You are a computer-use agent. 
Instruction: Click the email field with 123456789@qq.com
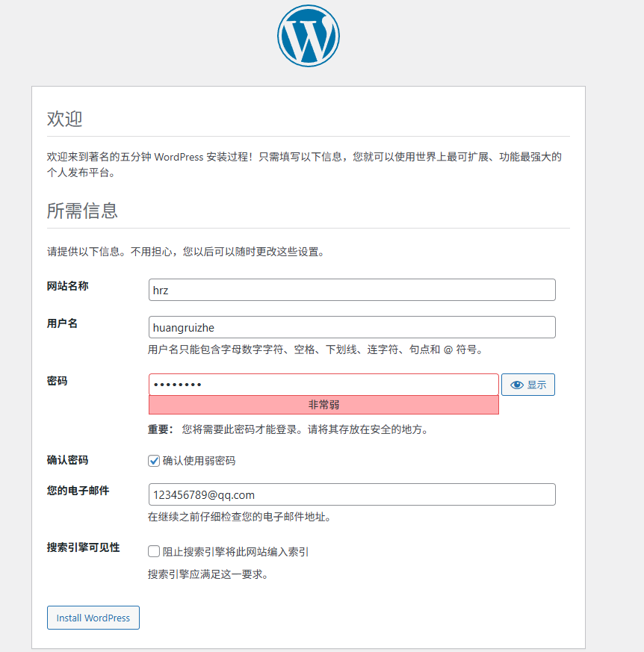[x=352, y=494]
